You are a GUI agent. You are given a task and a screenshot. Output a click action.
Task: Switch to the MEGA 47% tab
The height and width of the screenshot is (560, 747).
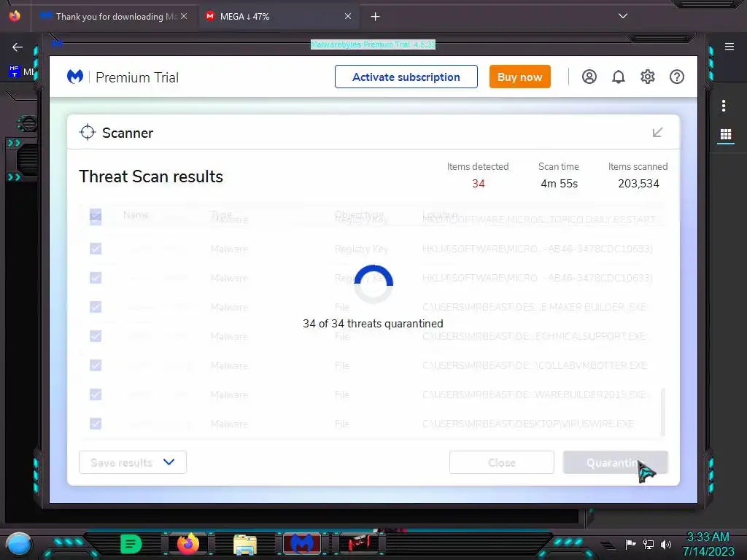click(x=279, y=16)
